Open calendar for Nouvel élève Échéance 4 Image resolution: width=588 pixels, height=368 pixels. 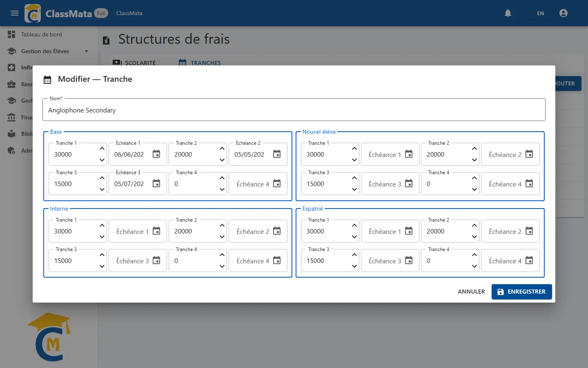[x=529, y=184]
